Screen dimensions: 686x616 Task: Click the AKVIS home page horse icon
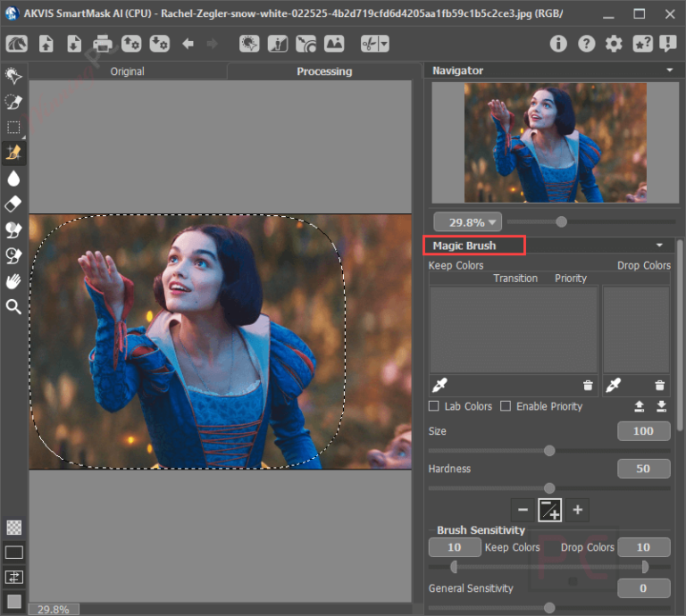click(x=17, y=44)
